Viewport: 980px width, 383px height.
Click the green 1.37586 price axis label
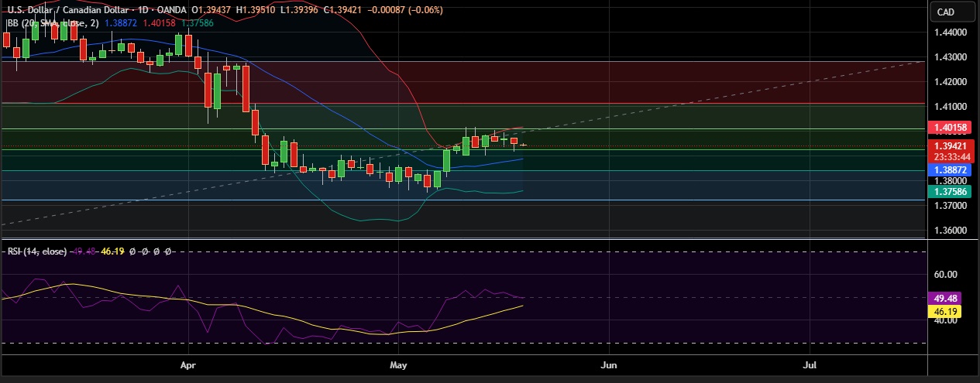[x=949, y=190]
